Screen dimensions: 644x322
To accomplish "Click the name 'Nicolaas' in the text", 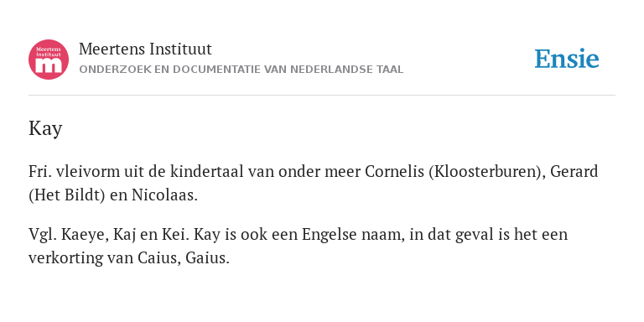I will click(x=162, y=195).
